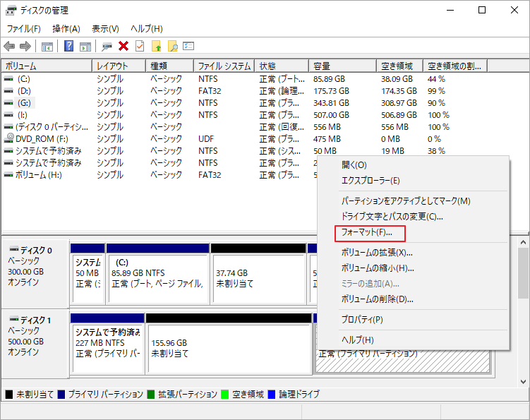Click the checklist view settings toolbar icon

[188, 46]
